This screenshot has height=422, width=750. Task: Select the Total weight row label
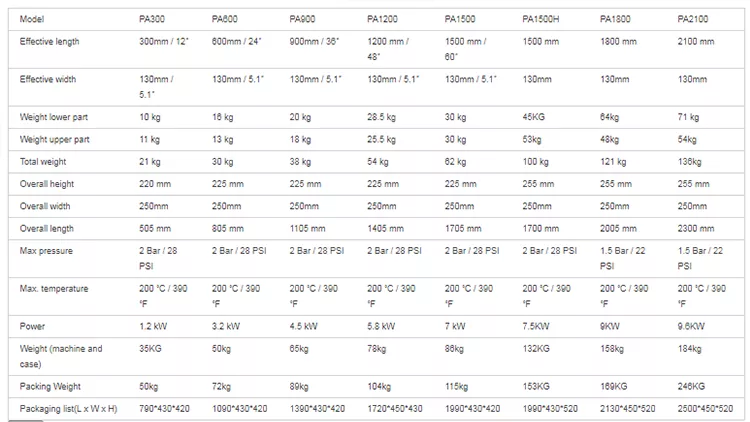point(43,162)
